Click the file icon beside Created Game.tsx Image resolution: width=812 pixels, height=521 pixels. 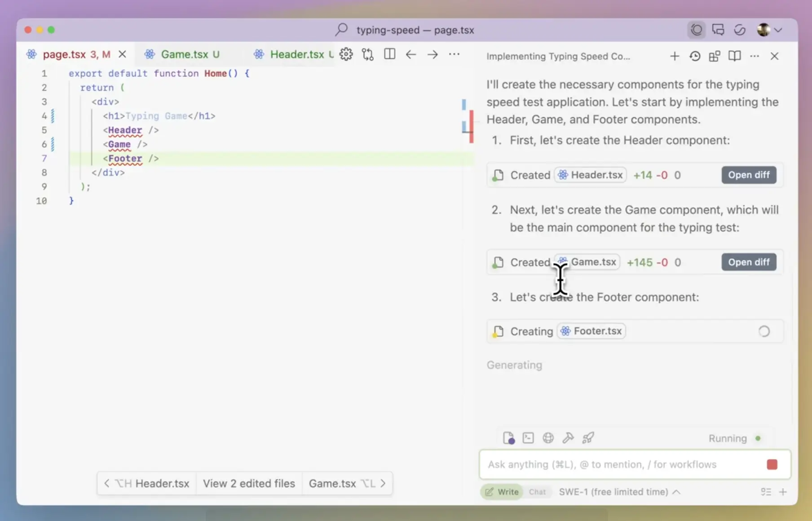coord(498,262)
